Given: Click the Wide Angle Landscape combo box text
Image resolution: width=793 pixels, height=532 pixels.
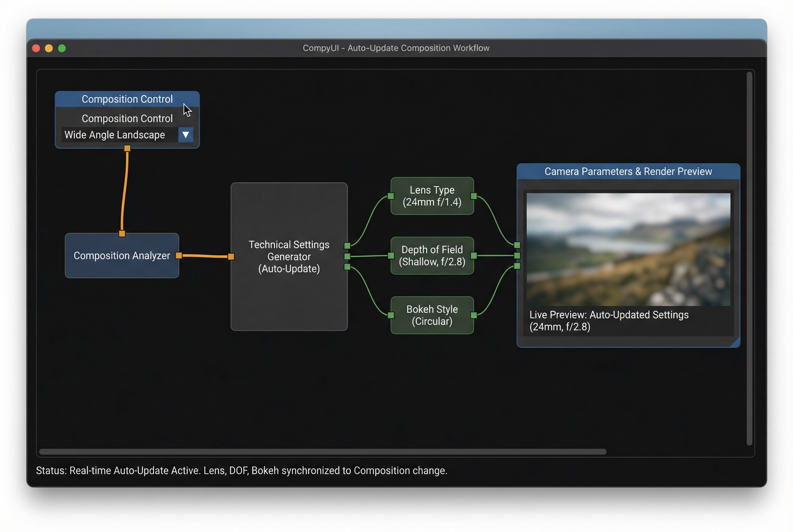Looking at the screenshot, I should [115, 135].
